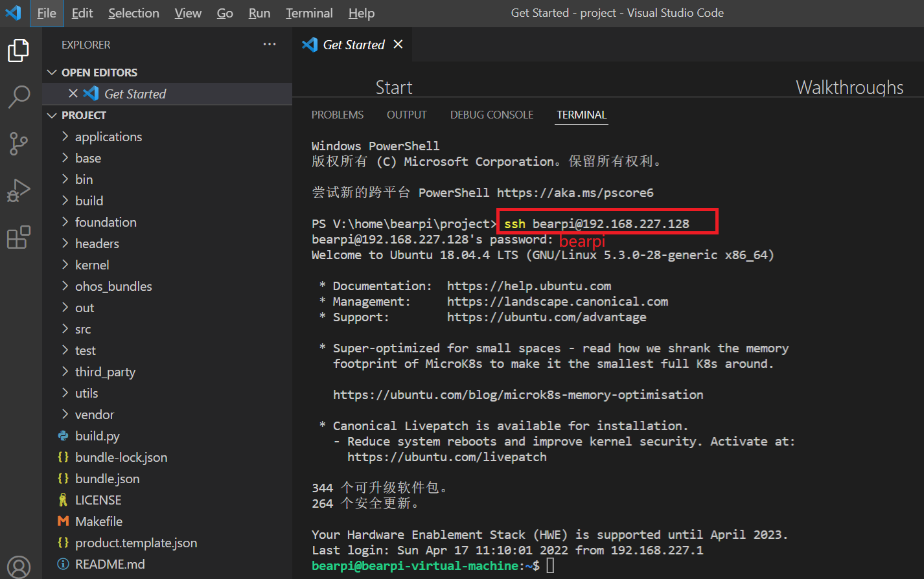Click the https://aka.ms/pscore6 link in terminal
The image size is (924, 579).
(575, 192)
